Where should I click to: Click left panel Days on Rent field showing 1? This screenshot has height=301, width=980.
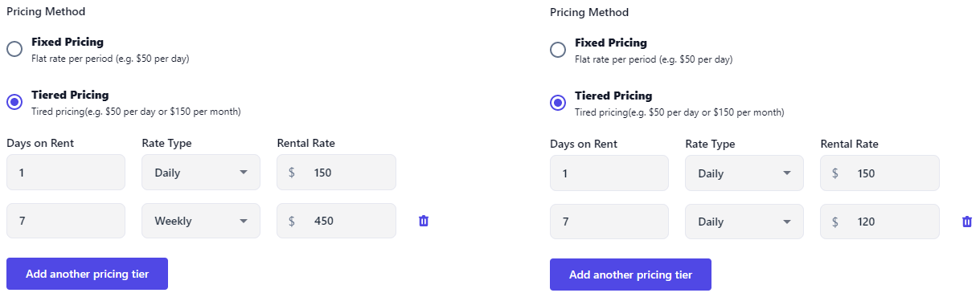[x=66, y=173]
